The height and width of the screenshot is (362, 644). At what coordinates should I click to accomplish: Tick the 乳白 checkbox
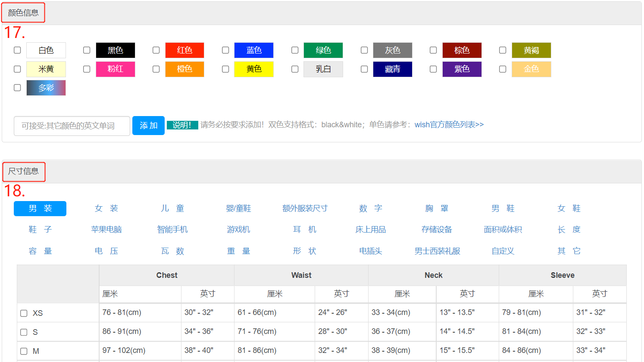point(295,69)
